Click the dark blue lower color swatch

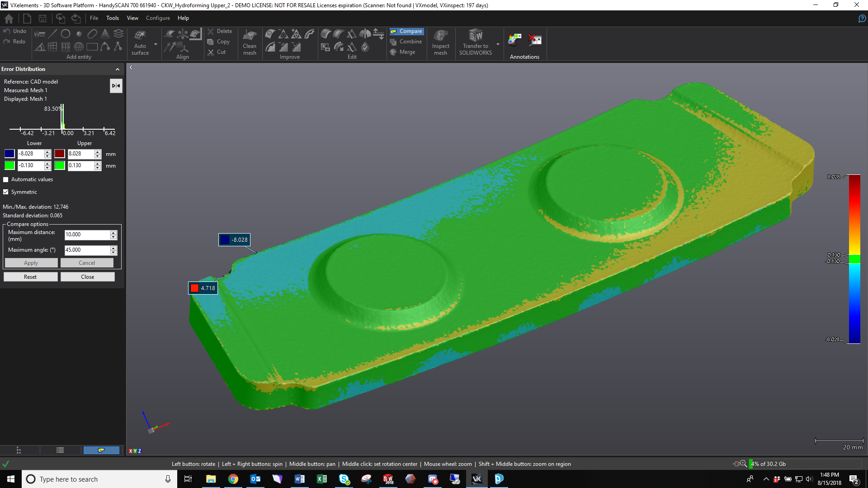coord(9,154)
